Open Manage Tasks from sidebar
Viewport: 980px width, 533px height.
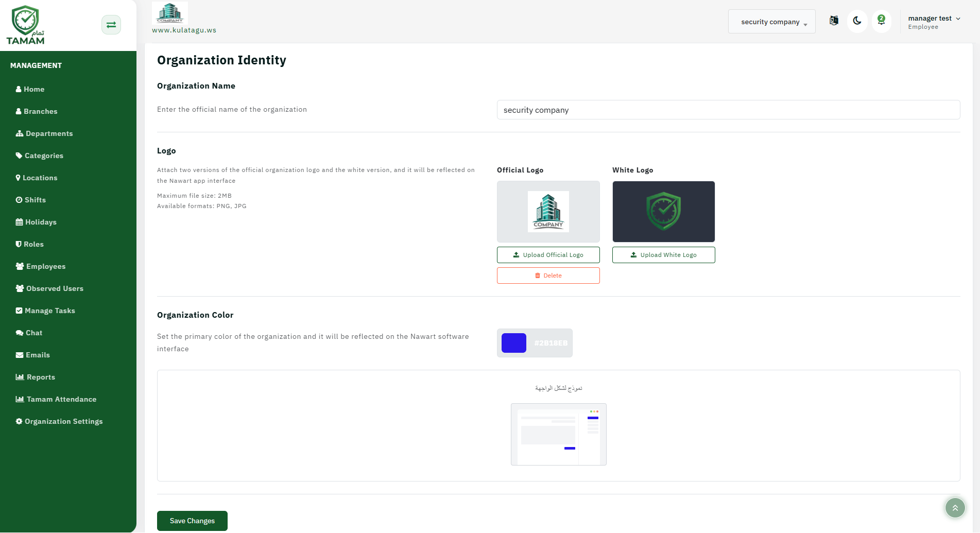click(x=45, y=311)
